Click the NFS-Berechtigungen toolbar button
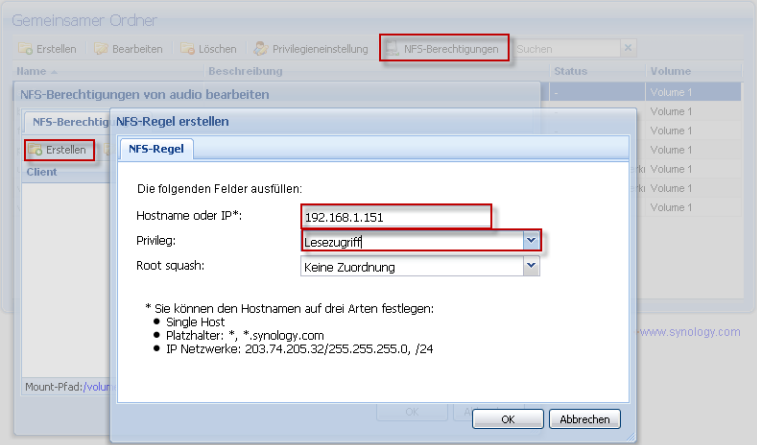Viewport: 757px width, 445px height. click(445, 49)
